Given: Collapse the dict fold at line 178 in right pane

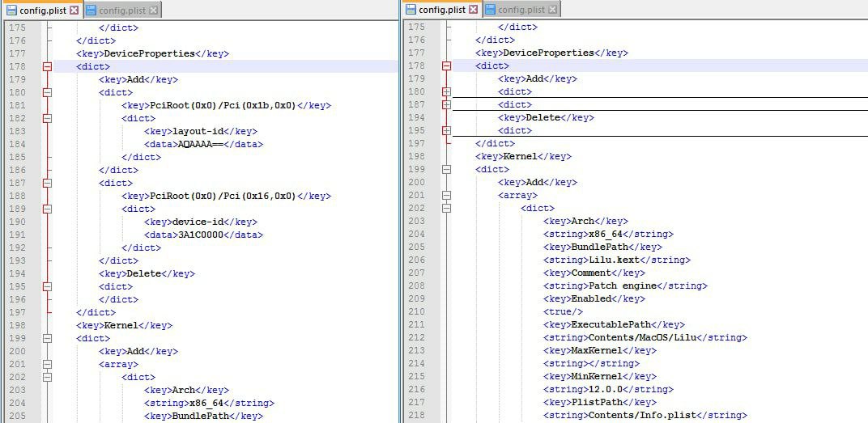Looking at the screenshot, I should [447, 66].
